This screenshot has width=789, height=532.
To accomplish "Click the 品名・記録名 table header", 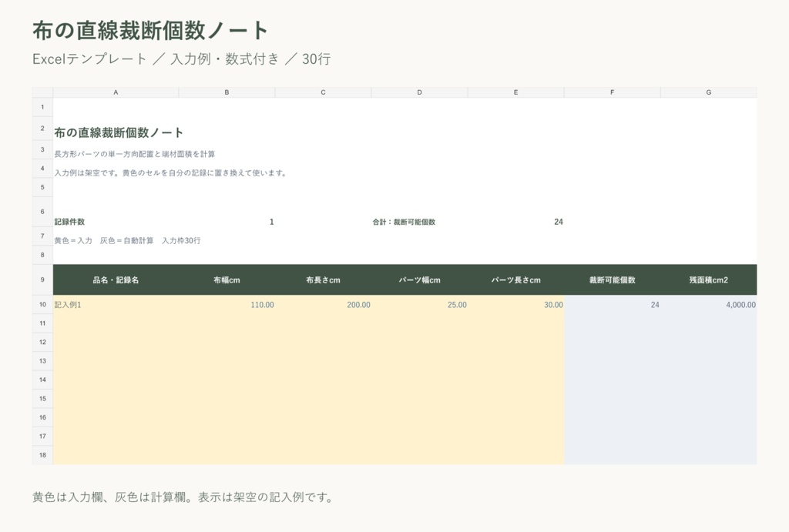I will [116, 280].
